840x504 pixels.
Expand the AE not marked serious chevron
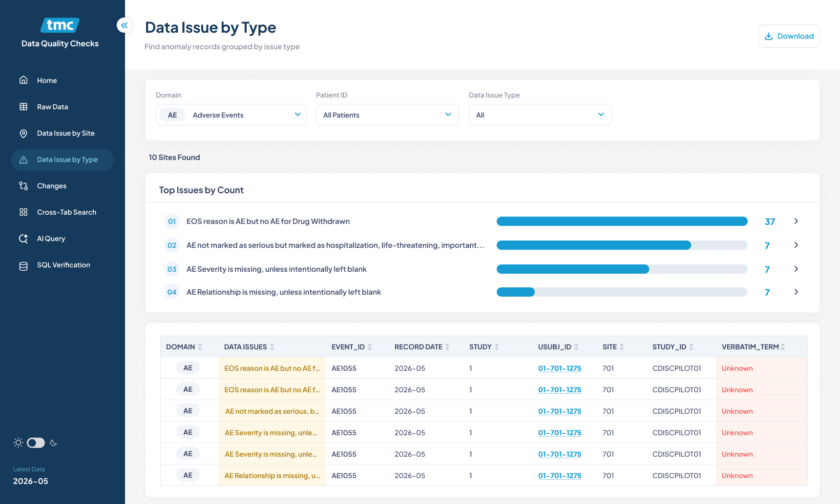(796, 245)
